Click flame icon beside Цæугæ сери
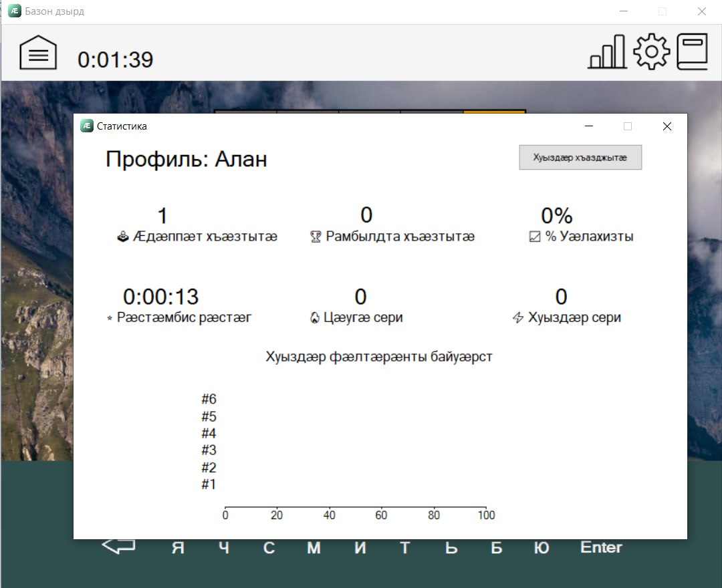The height and width of the screenshot is (588, 722). pyautogui.click(x=314, y=318)
